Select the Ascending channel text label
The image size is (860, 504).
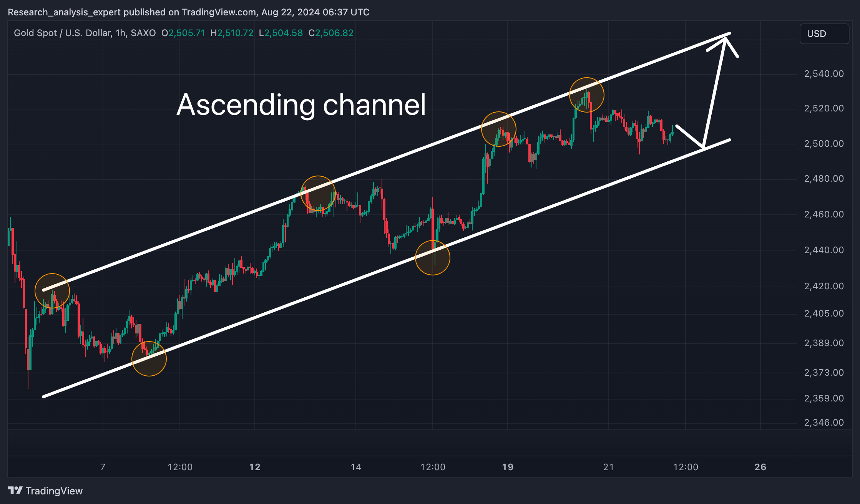tap(301, 104)
